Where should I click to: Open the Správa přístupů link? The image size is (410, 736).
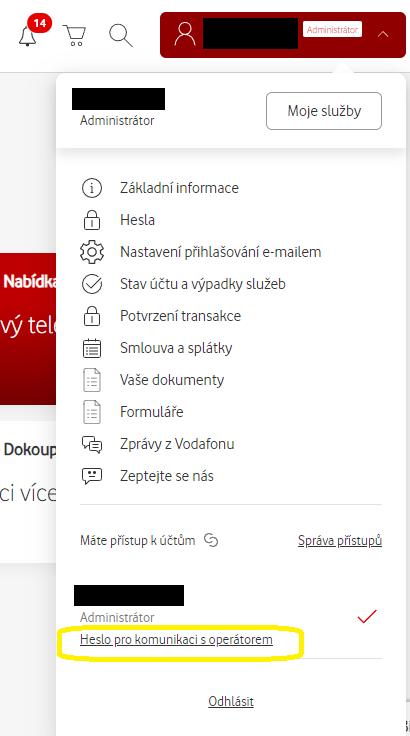point(340,541)
